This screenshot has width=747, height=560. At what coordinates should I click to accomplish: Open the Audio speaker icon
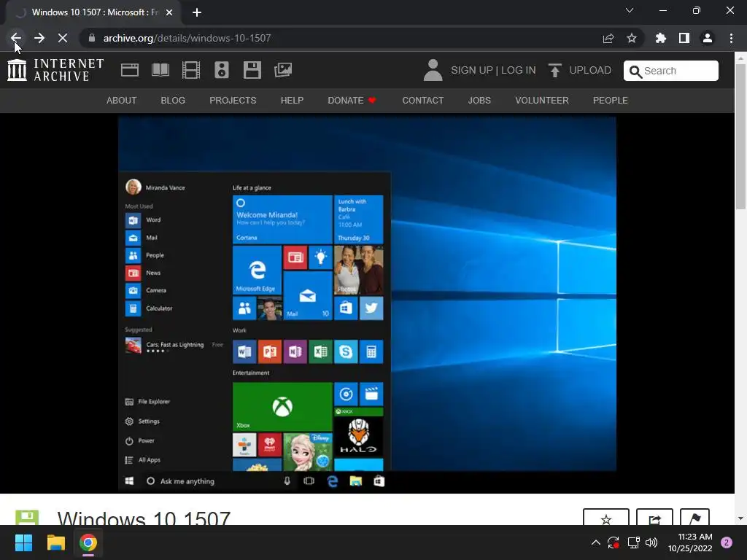(222, 70)
